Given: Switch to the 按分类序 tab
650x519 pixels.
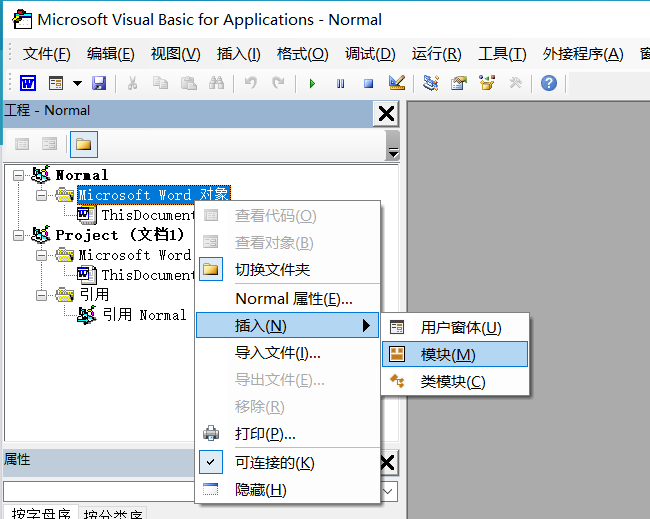Looking at the screenshot, I should pos(113,514).
